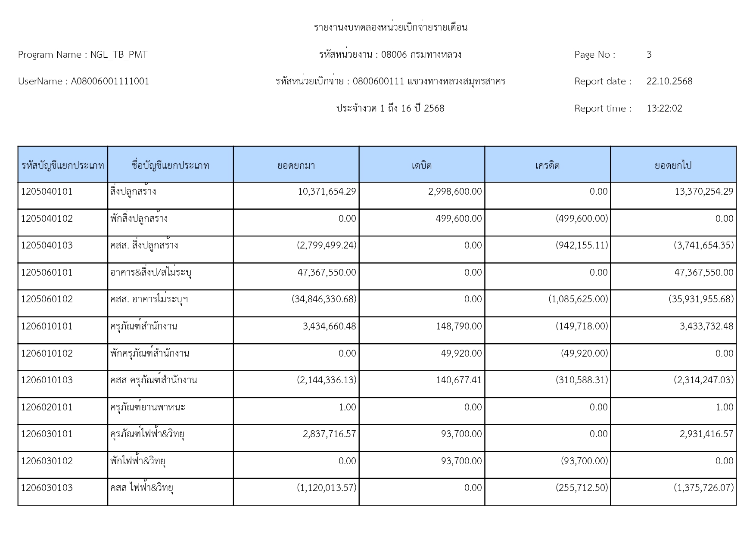Image resolution: width=756 pixels, height=534 pixels.
Task: Select ending balance 47,367,550.00
Action: coord(703,273)
